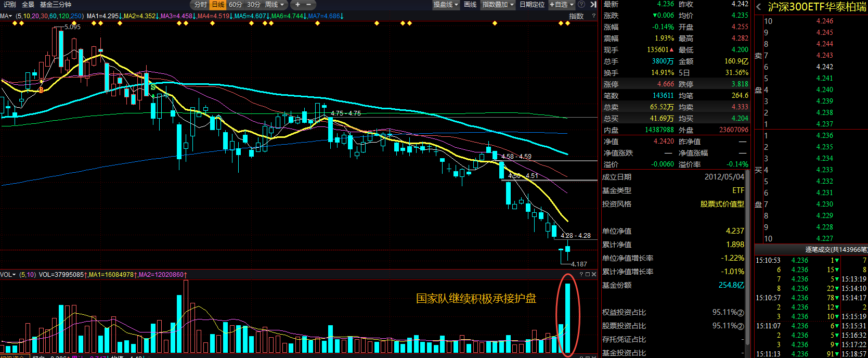The image size is (868, 358).
Task: Zoom in the chart with the plus button
Action: click(297, 4)
